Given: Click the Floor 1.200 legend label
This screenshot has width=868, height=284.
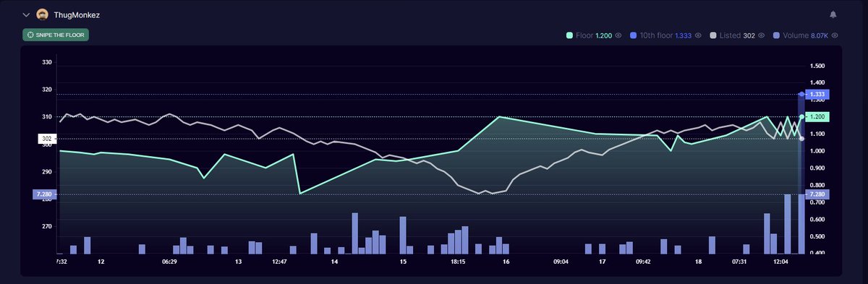Looking at the screenshot, I should [594, 35].
